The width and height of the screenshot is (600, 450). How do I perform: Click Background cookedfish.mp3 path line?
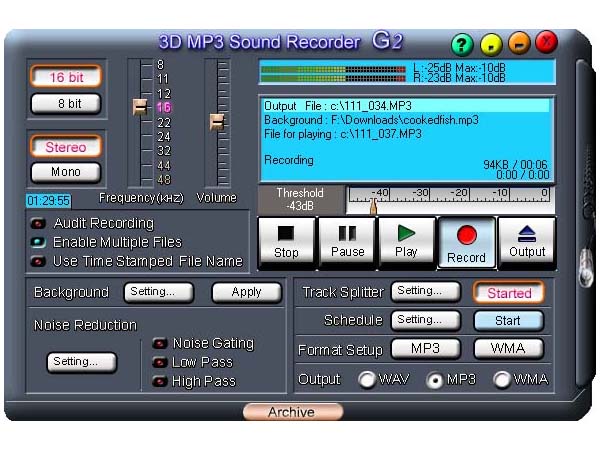[371, 120]
